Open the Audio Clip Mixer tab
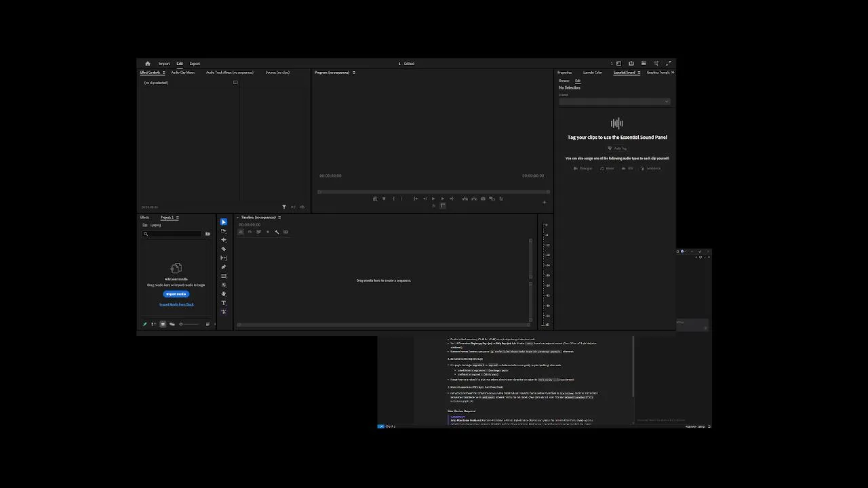The width and height of the screenshot is (868, 488). coord(183,73)
